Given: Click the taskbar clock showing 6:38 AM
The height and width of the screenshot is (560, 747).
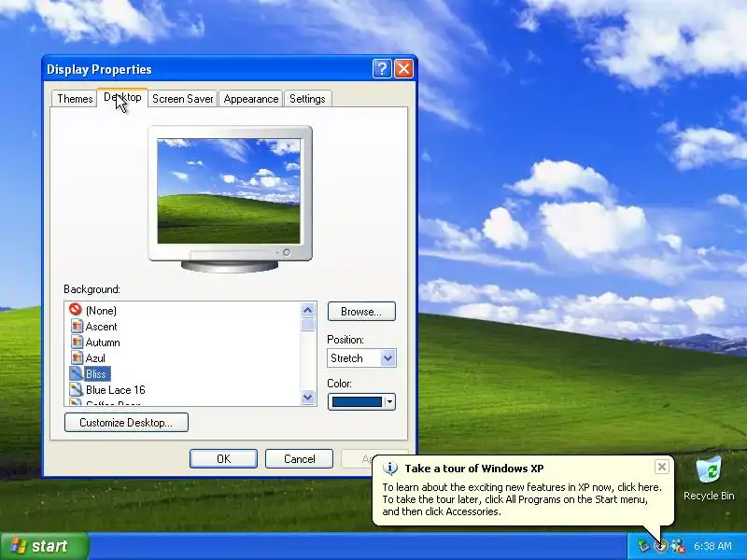Looking at the screenshot, I should (712, 546).
